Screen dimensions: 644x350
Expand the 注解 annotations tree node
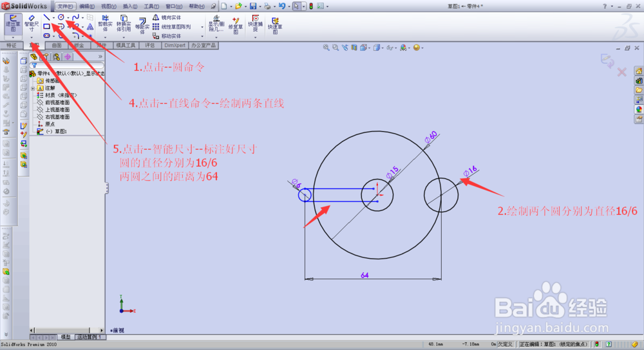pos(33,88)
